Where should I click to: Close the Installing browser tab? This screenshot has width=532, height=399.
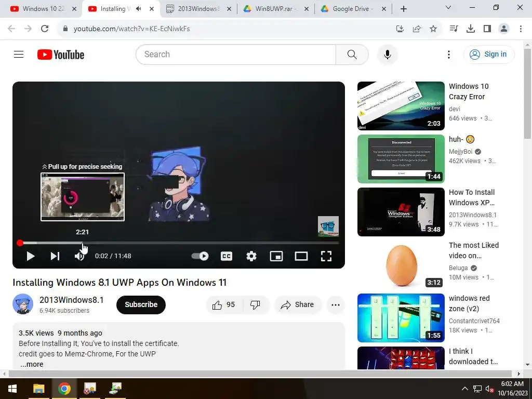click(152, 9)
